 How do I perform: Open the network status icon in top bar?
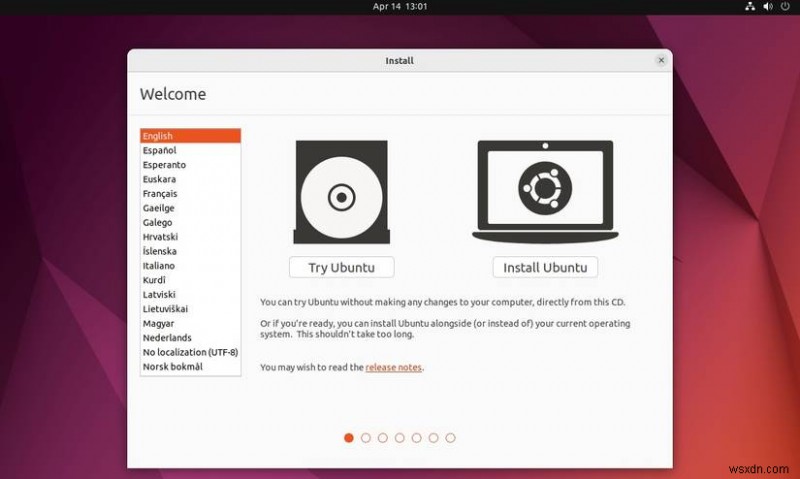pyautogui.click(x=749, y=7)
